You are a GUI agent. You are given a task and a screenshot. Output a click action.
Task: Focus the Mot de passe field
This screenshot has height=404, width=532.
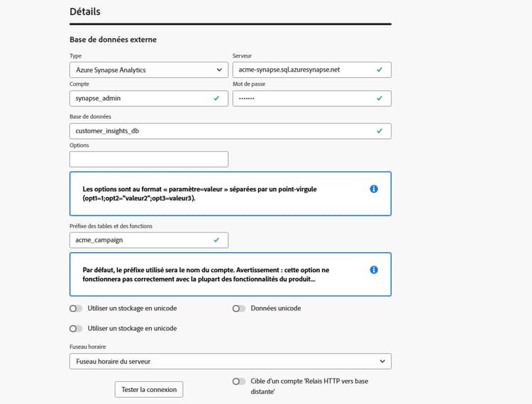[311, 99]
